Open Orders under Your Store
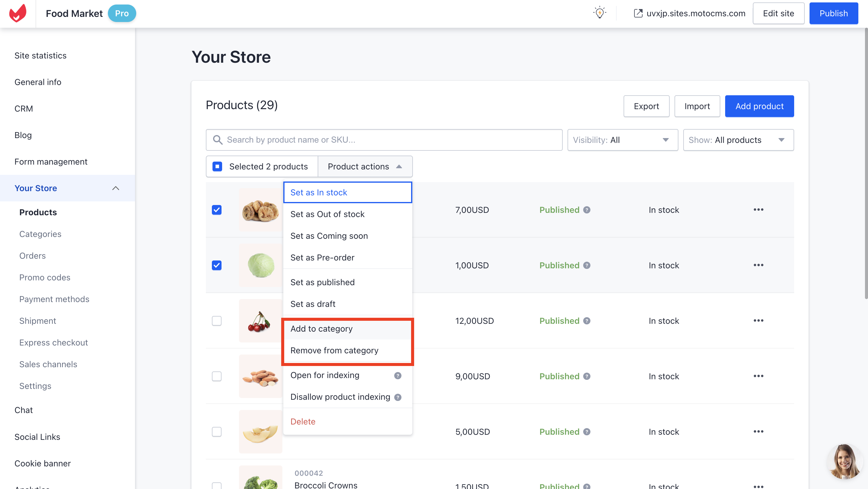The width and height of the screenshot is (868, 489). [x=32, y=256]
